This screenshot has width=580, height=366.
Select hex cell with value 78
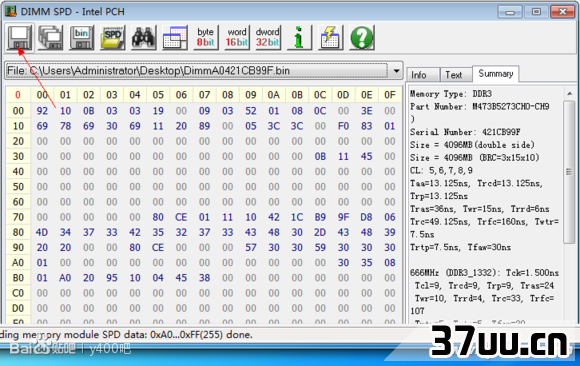[x=65, y=126]
